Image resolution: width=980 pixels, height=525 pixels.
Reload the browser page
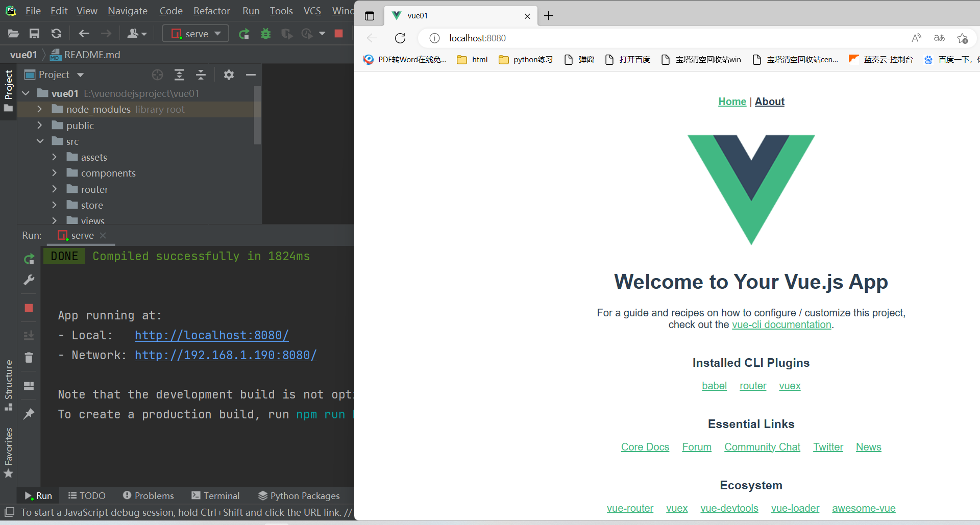coord(400,38)
